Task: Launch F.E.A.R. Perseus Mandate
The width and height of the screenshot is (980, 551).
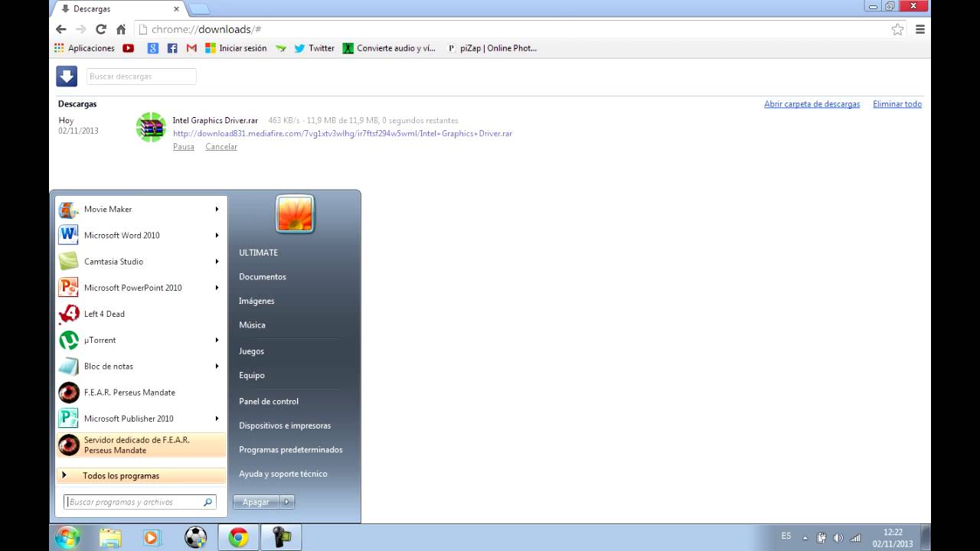Action: click(x=142, y=393)
